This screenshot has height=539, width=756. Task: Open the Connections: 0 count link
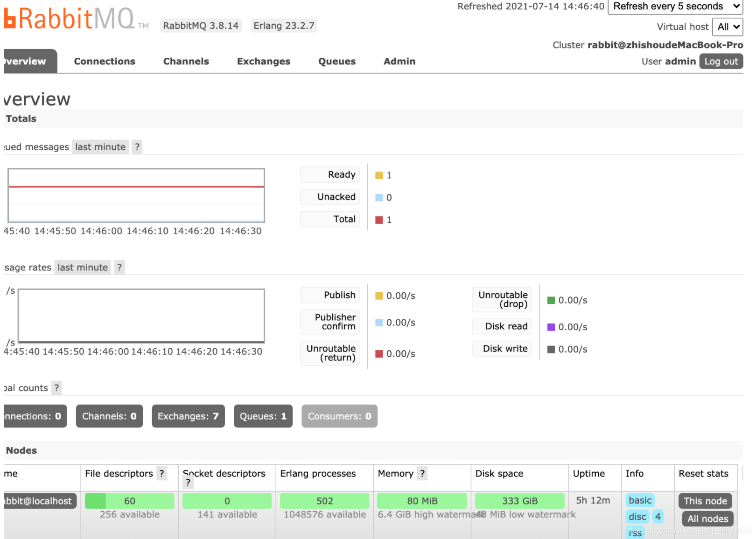35,416
